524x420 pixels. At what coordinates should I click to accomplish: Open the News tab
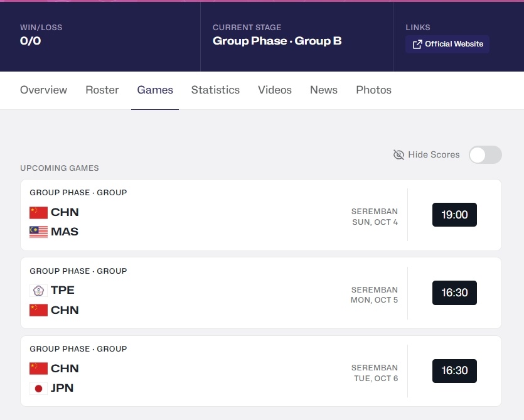tap(324, 90)
